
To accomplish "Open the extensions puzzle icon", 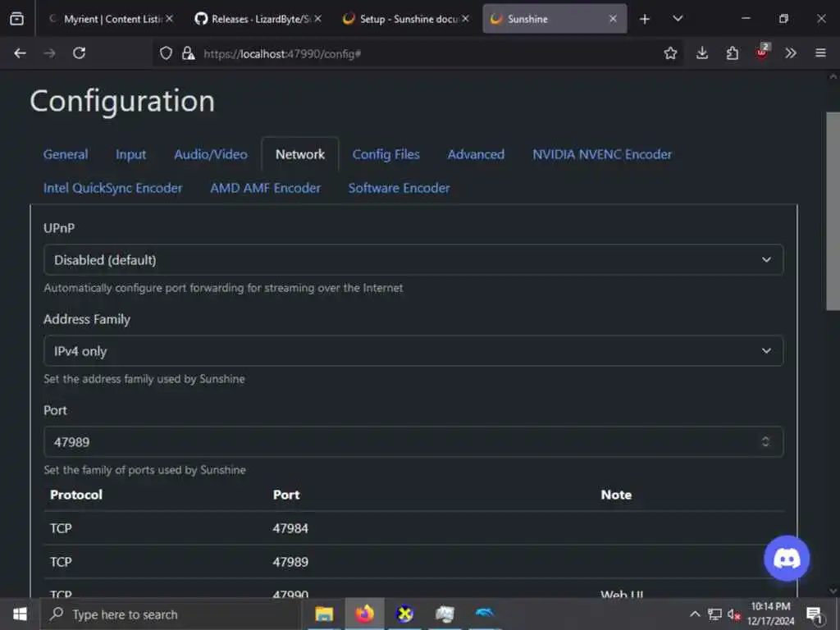I will pos(732,53).
